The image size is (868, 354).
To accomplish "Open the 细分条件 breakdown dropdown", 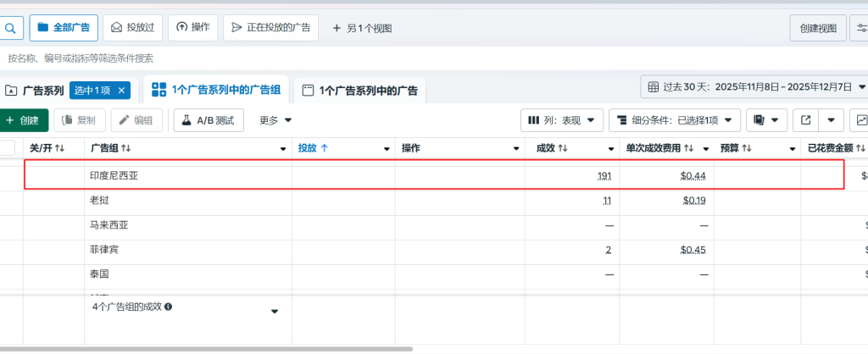I will [675, 120].
